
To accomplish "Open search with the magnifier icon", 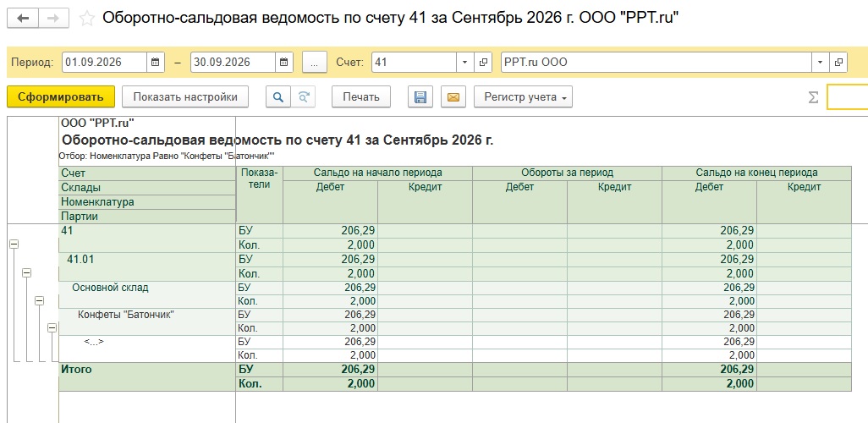I will point(278,97).
